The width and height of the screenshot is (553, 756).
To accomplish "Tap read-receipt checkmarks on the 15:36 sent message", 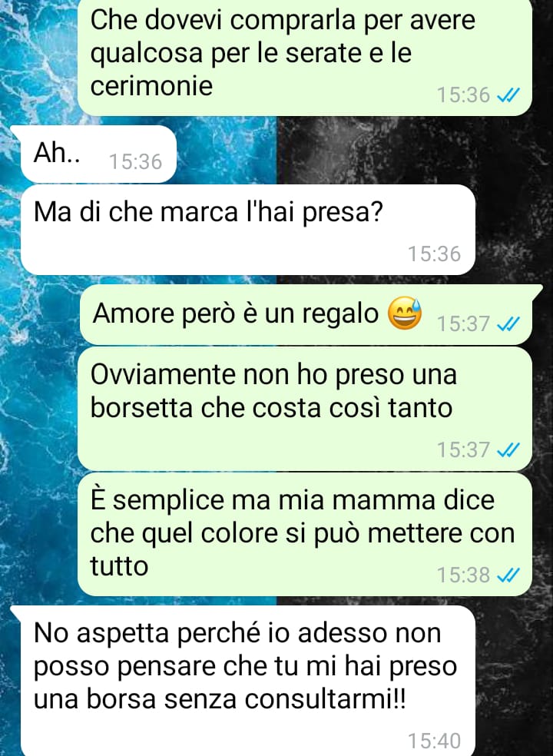I will (x=508, y=95).
